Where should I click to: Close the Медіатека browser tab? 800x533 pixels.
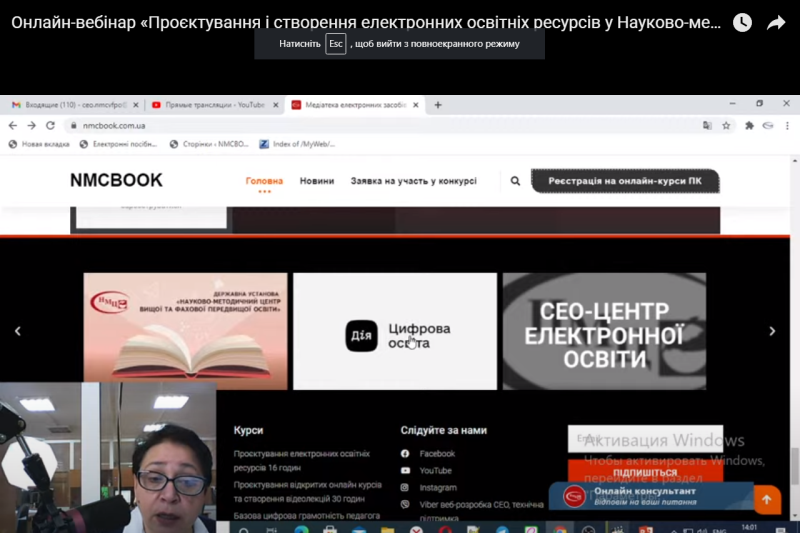(416, 105)
